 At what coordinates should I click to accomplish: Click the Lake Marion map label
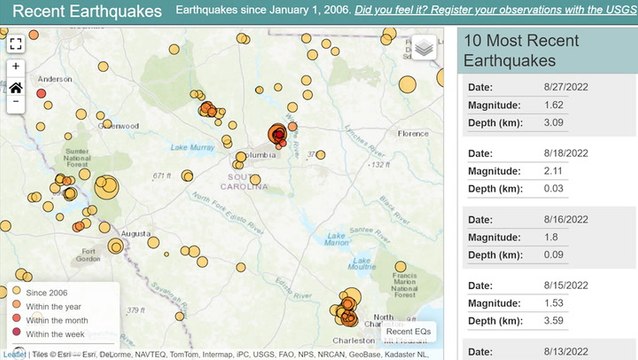(x=336, y=239)
